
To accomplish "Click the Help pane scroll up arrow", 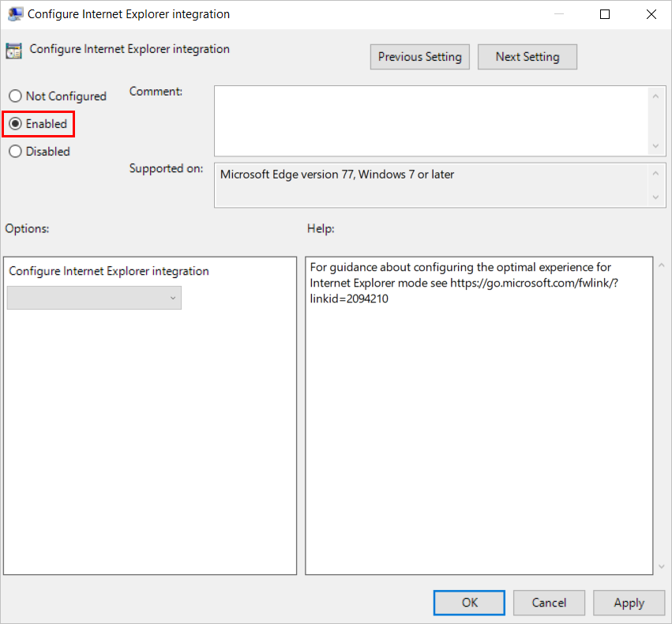I will pyautogui.click(x=662, y=265).
